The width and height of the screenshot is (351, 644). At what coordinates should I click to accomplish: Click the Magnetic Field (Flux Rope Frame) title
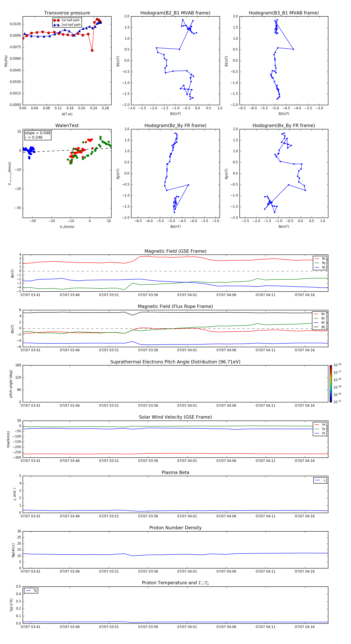click(175, 307)
